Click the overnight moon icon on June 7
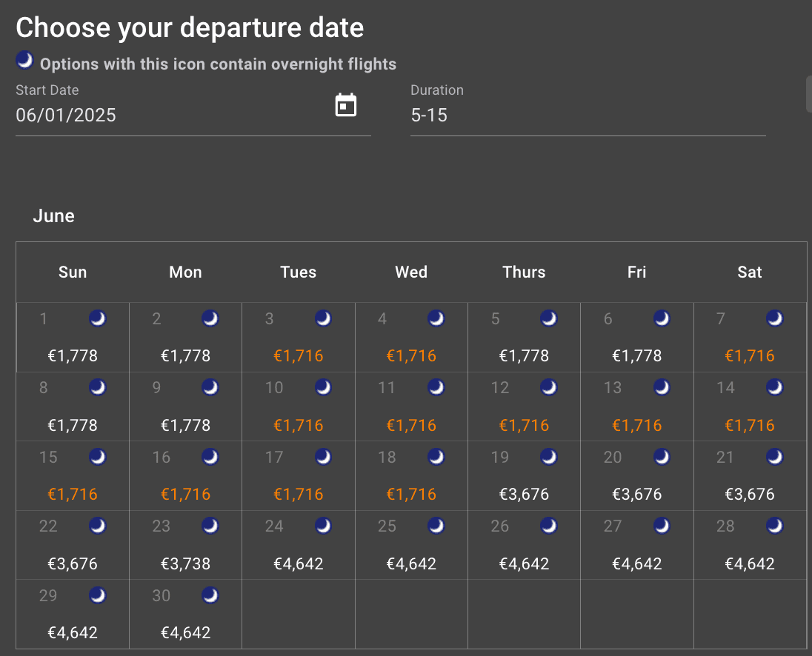The image size is (812, 656). coord(774,318)
